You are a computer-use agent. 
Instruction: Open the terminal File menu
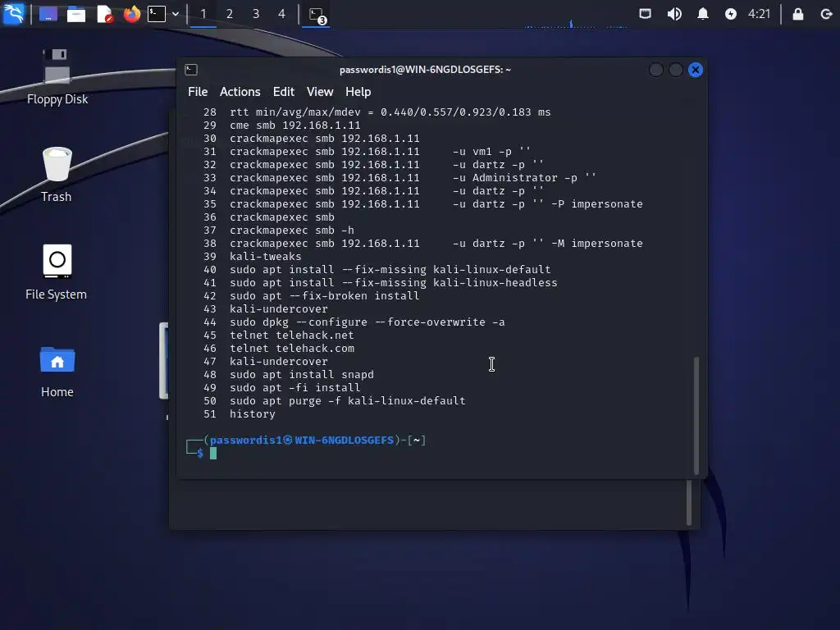(x=198, y=92)
